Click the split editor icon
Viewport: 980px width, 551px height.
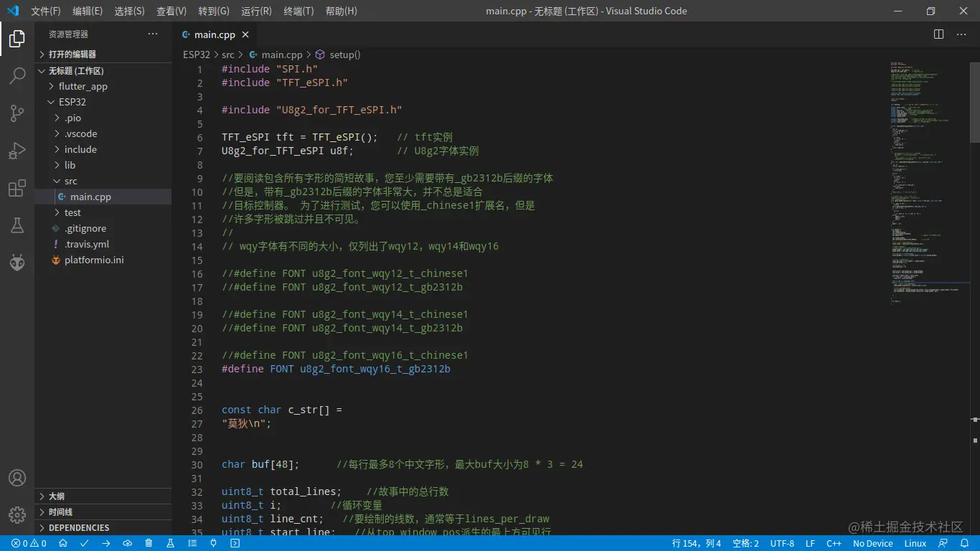938,34
